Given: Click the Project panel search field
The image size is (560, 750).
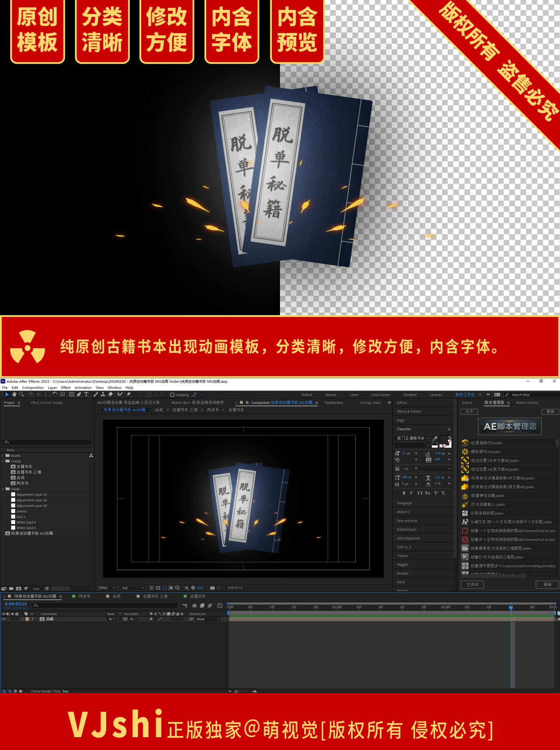Looking at the screenshot, I should tap(47, 442).
